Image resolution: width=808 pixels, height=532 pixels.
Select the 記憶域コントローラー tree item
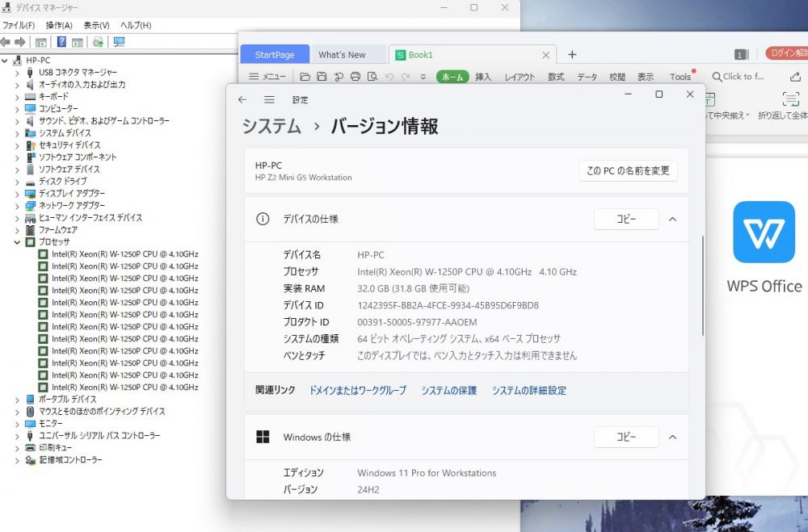coord(70,460)
